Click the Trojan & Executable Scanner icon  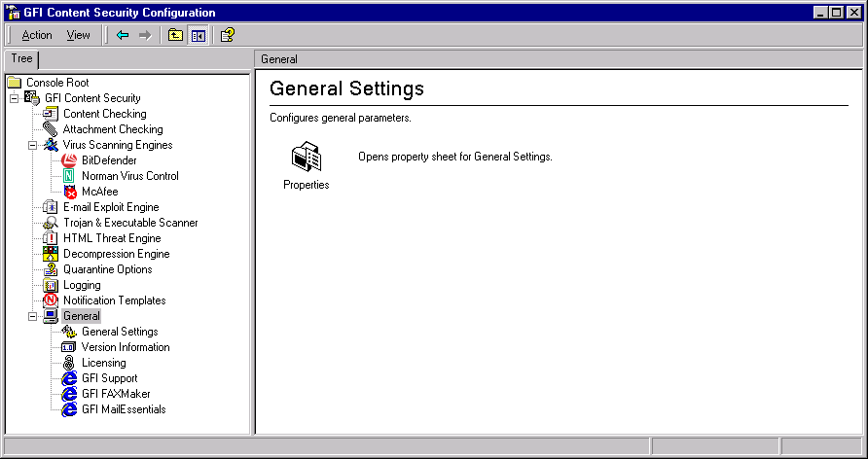click(51, 223)
